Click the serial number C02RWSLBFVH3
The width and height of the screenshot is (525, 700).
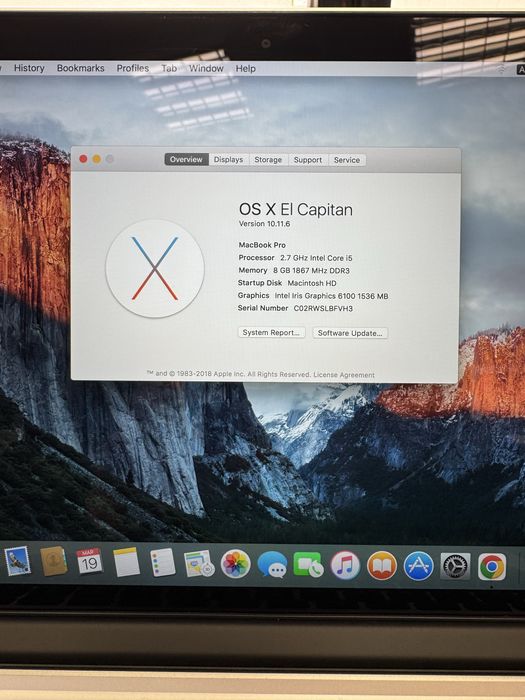pyautogui.click(x=323, y=308)
